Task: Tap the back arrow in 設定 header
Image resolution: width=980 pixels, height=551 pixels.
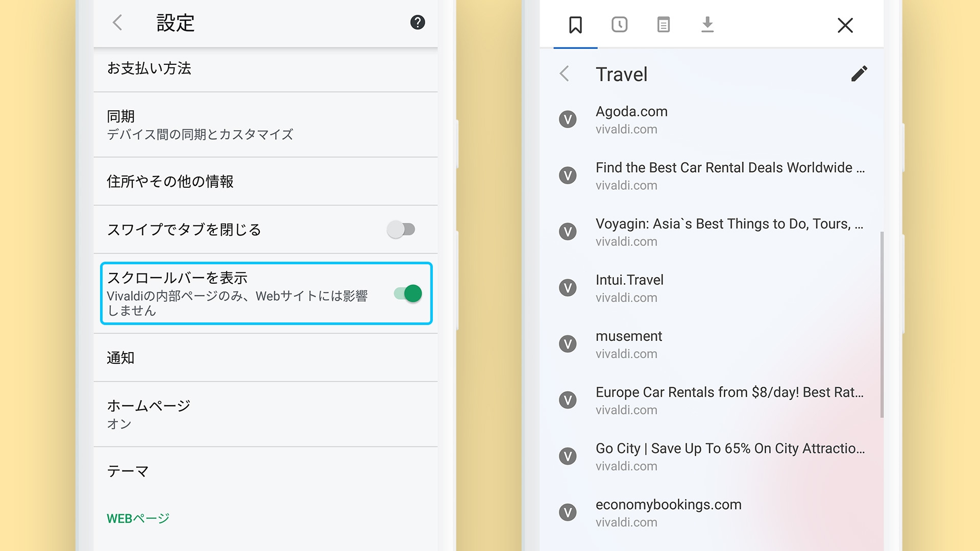Action: (x=117, y=22)
